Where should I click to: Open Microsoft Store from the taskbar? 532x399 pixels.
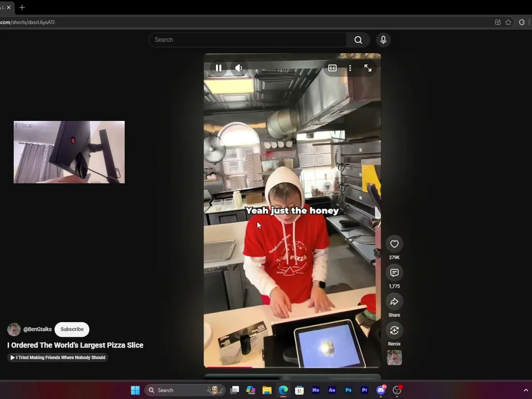(299, 391)
